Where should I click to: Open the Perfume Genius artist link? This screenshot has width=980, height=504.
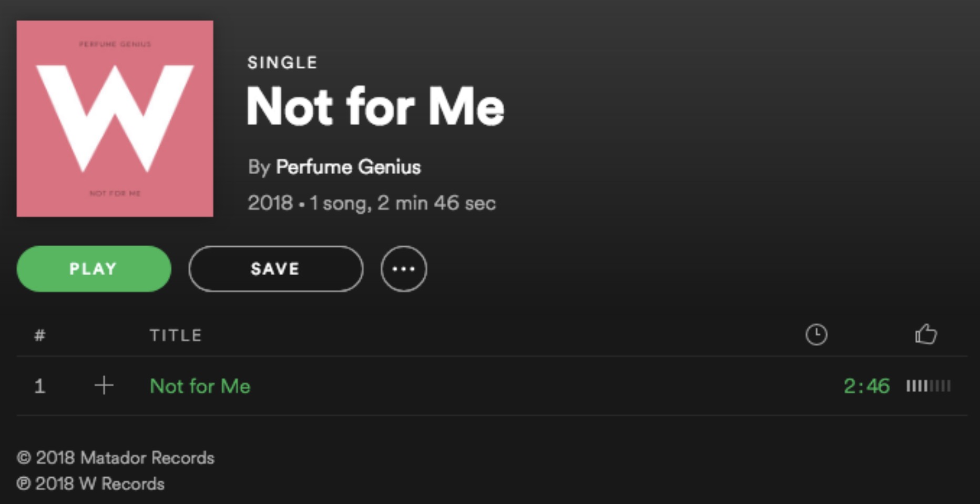(348, 167)
